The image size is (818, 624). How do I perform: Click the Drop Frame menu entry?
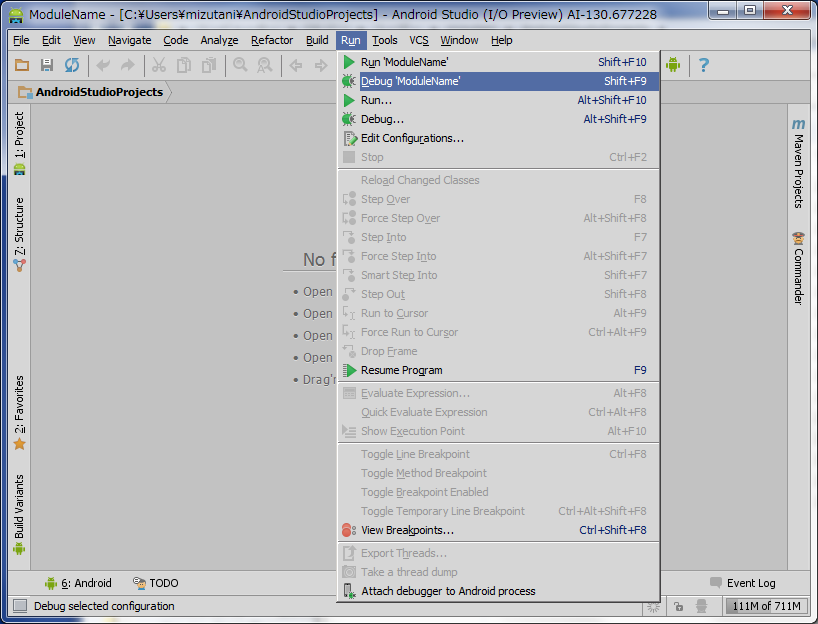coord(499,352)
